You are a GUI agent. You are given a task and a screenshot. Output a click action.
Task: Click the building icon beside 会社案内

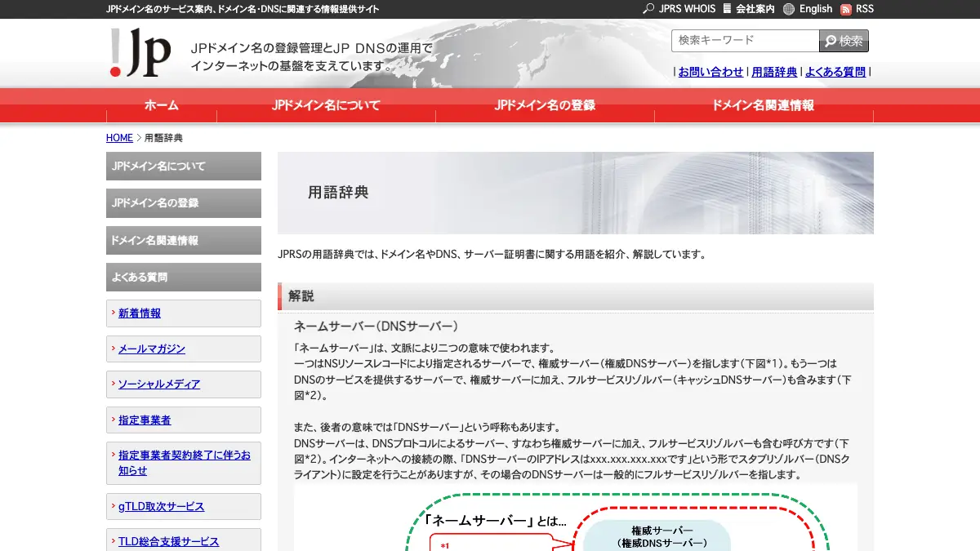[727, 9]
